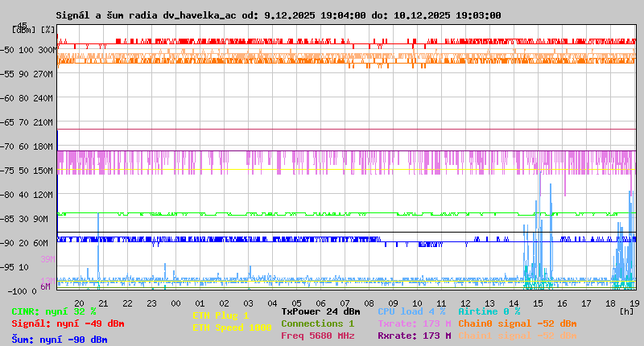The height and width of the screenshot is (346, 644).
Task: Click the '-100 0' y-axis label
Action: click(x=23, y=291)
